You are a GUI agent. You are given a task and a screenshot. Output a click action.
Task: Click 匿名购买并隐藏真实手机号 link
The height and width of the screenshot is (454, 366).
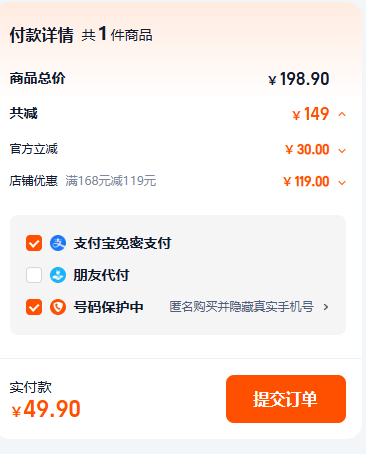click(x=241, y=307)
